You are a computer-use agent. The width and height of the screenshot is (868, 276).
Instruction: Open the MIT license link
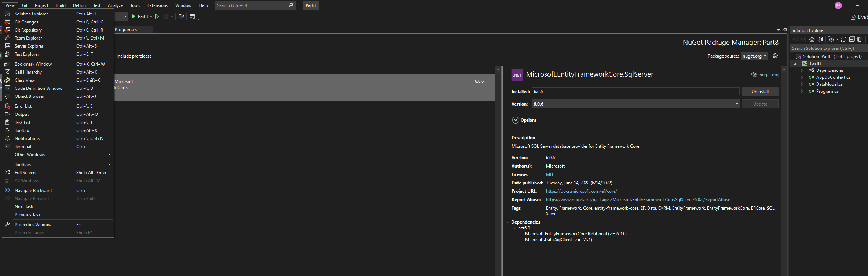[x=550, y=174]
